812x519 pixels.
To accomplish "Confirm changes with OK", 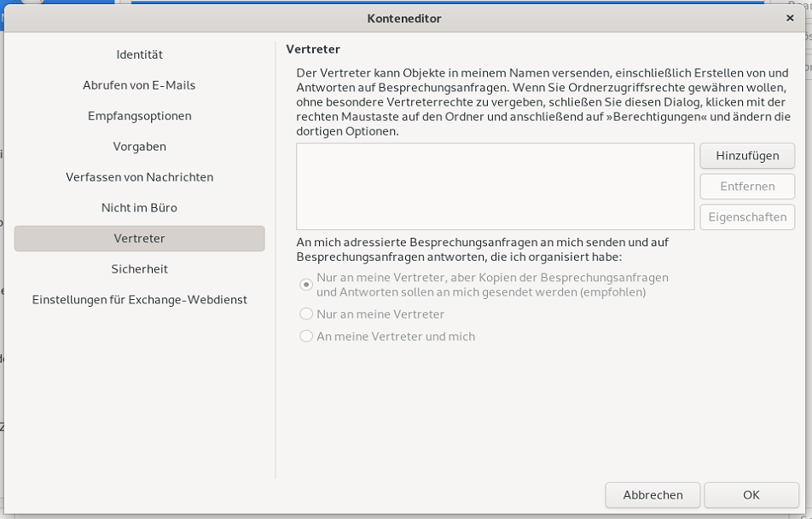I will click(x=751, y=495).
